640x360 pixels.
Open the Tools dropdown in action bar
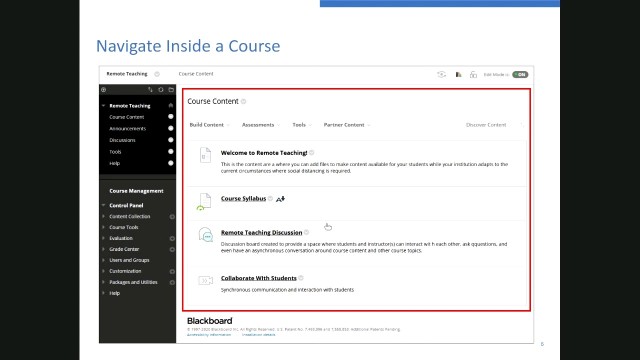coord(302,125)
